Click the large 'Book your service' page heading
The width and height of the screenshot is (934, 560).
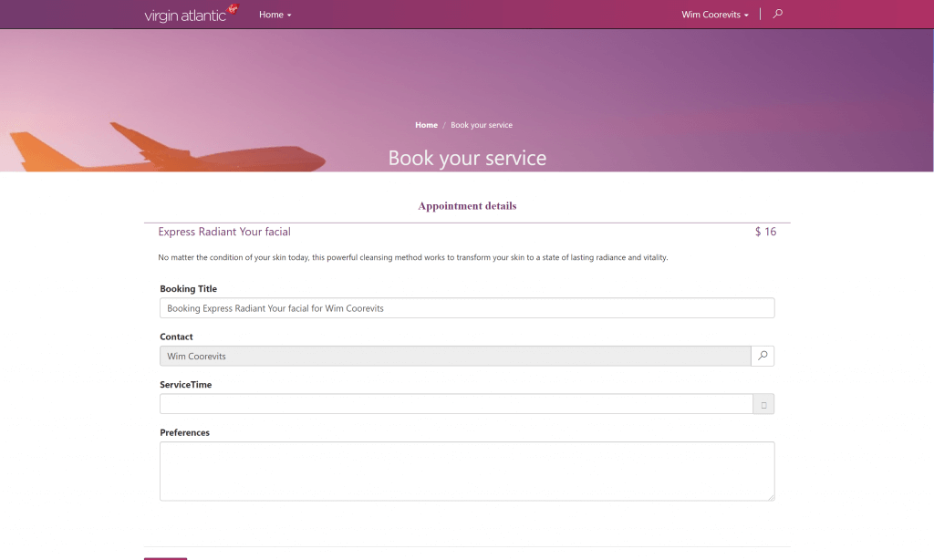click(x=467, y=158)
